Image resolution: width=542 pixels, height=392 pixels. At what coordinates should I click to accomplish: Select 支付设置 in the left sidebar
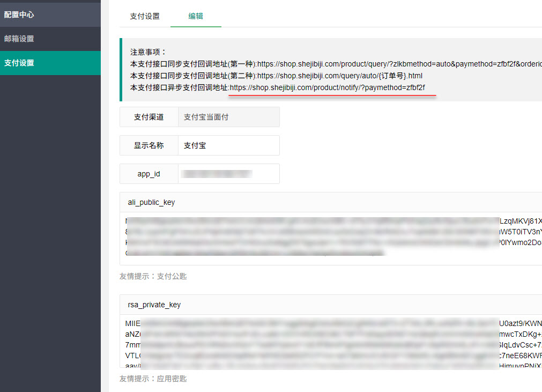pyautogui.click(x=19, y=63)
